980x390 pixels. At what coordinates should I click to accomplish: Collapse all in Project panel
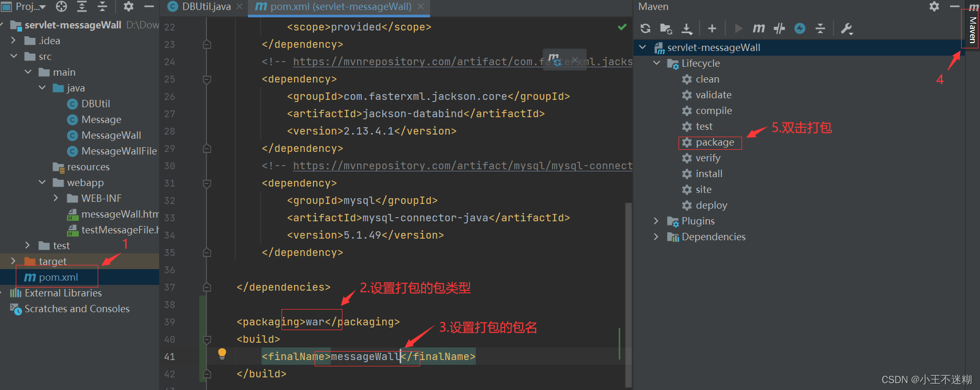[102, 6]
